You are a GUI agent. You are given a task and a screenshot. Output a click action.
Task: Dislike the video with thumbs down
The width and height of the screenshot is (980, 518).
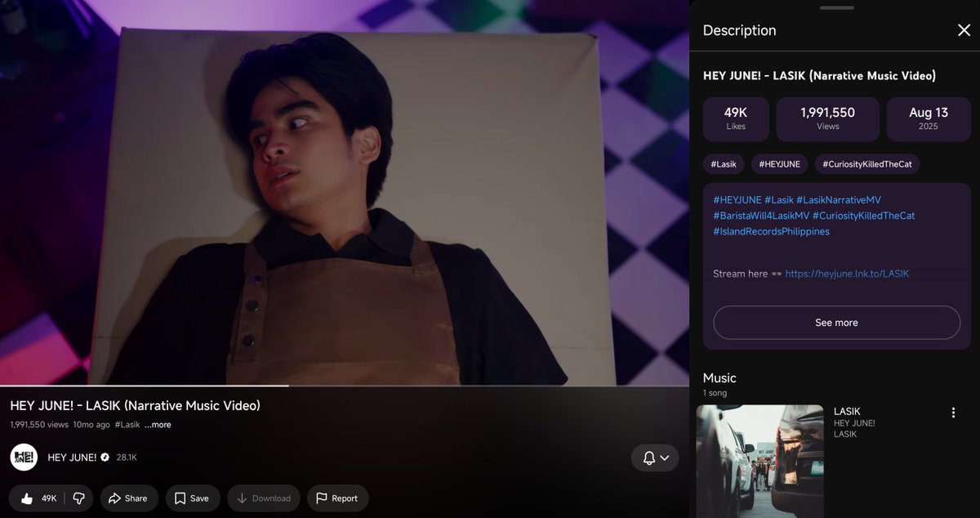[79, 498]
